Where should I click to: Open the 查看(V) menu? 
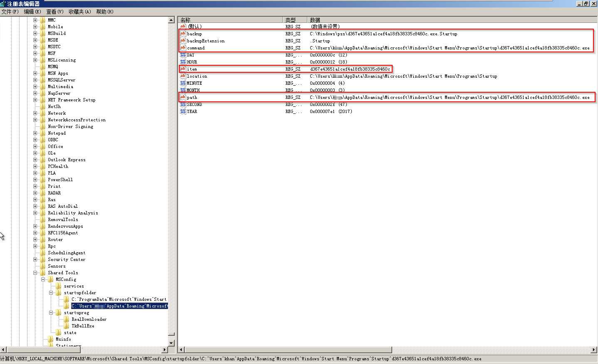55,12
